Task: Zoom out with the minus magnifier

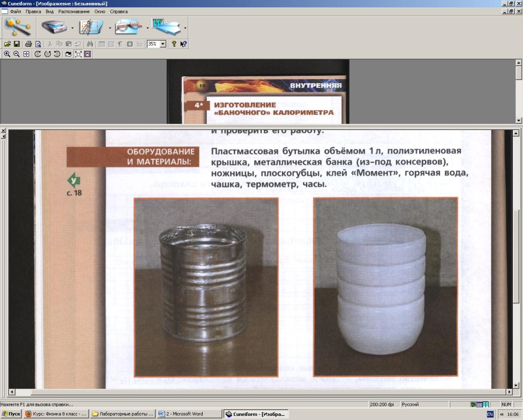Action: click(x=16, y=54)
